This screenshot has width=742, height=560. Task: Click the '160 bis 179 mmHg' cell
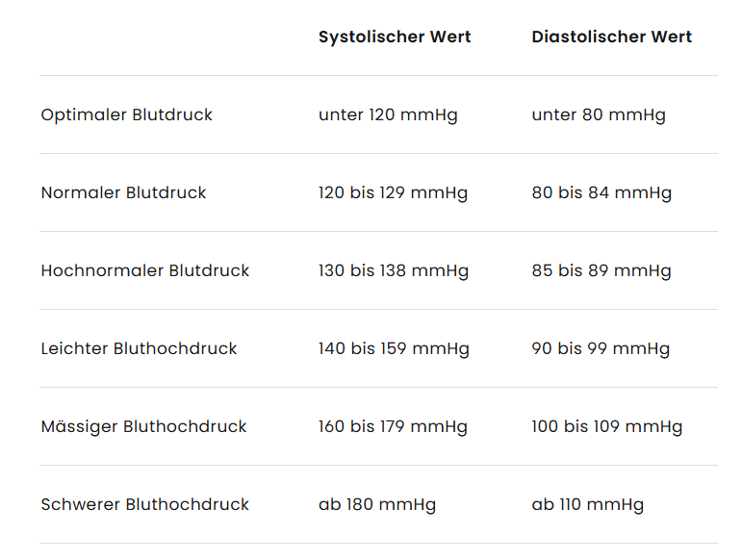pyautogui.click(x=393, y=427)
